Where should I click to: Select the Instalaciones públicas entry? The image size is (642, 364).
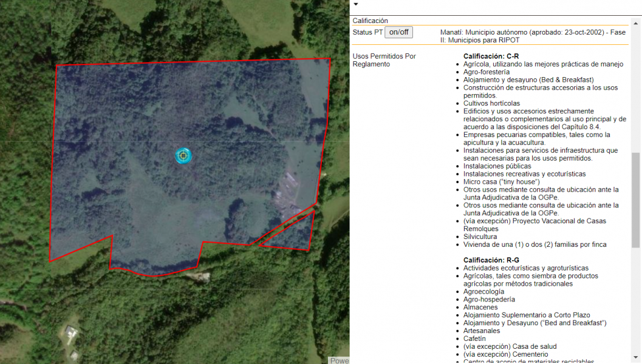[497, 166]
